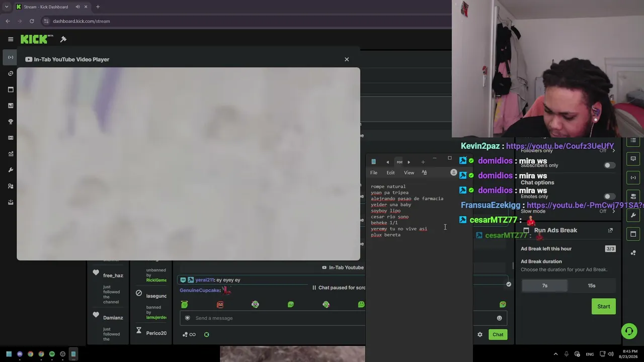Screen dimensions: 644x362
Task: Open the community users icon in left sidebar
Action: pos(11,186)
